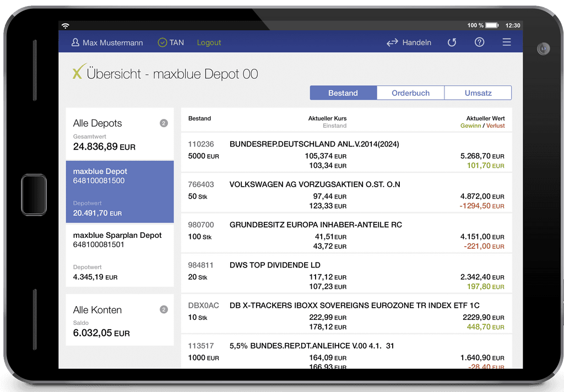Click security number 980700

point(201,225)
